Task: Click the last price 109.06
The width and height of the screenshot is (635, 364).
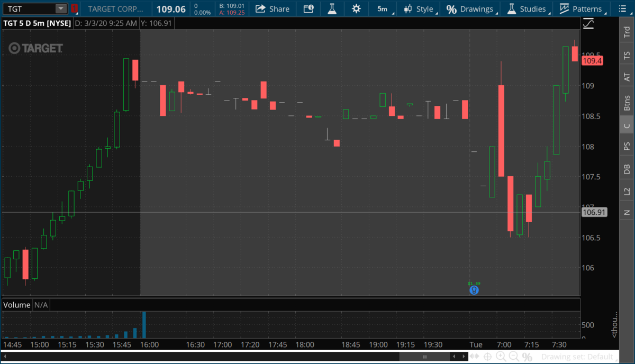Action: [170, 9]
